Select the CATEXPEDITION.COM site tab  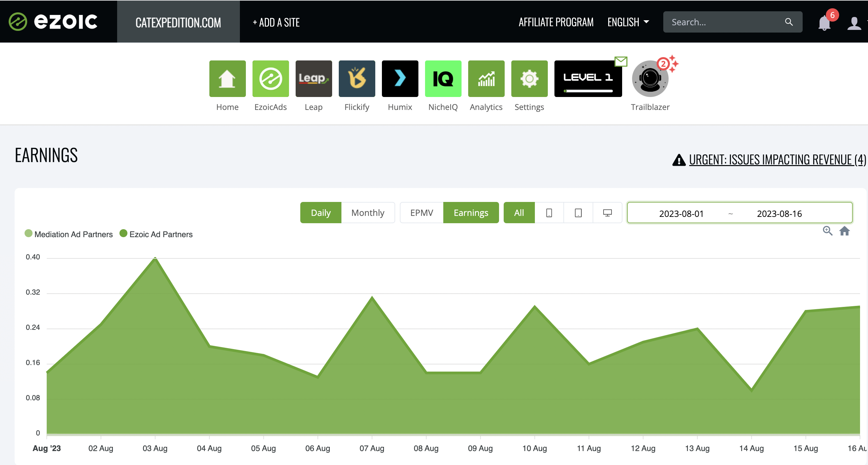coord(178,22)
